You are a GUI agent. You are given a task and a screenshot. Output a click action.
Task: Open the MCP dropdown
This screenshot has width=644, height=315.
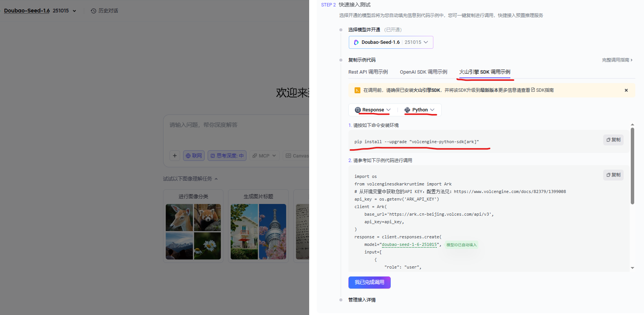pos(265,156)
